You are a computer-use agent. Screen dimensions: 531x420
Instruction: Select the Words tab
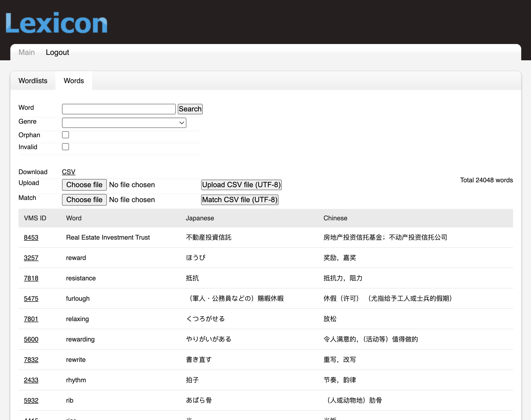[x=74, y=81]
